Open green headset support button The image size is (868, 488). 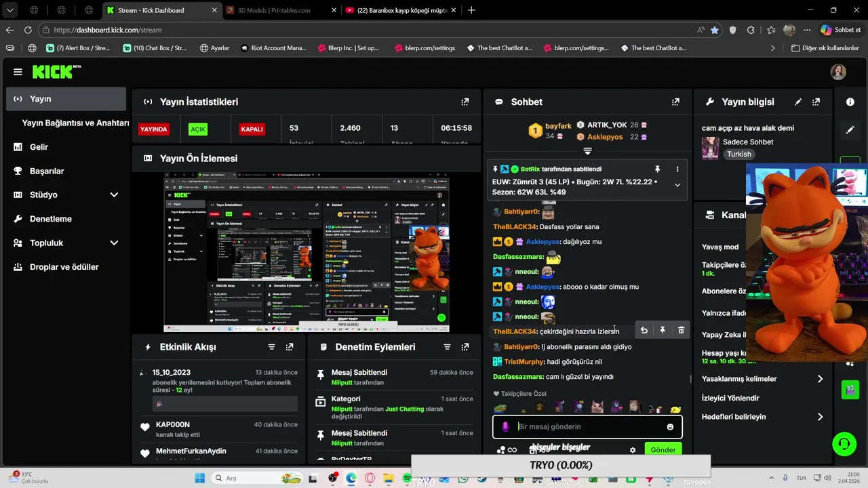click(844, 444)
